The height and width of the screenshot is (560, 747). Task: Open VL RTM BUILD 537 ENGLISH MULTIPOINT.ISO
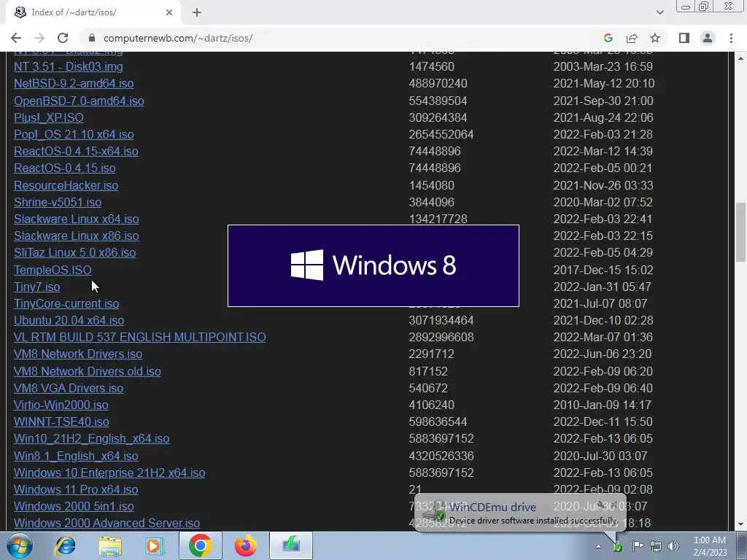[x=139, y=337]
